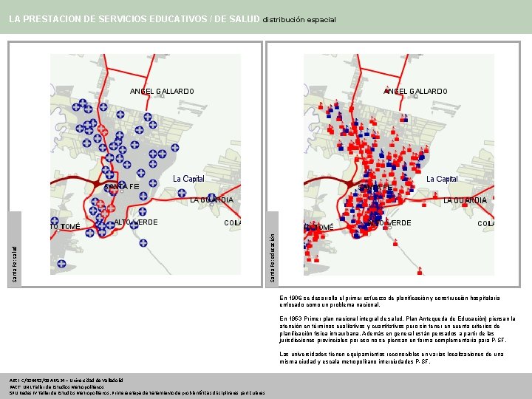This screenshot has width=532, height=399.
Task: Select the paragraph beginning 'En 1906 se desarrolla'
Action: tap(390, 301)
